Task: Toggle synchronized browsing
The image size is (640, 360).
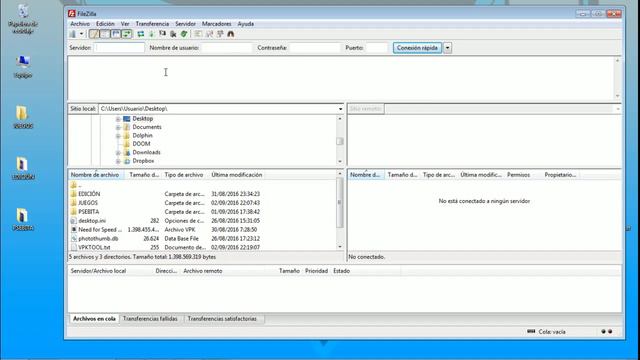Action: click(220, 34)
